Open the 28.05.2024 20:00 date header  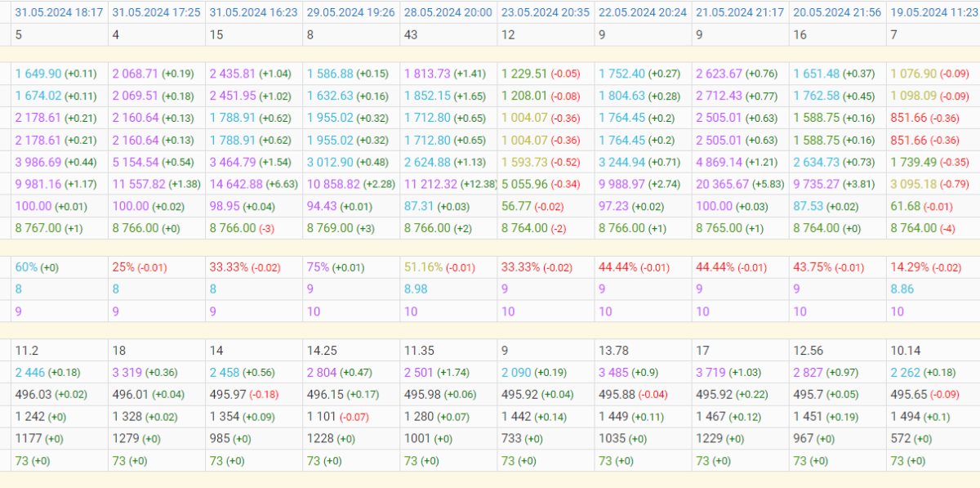pyautogui.click(x=448, y=12)
